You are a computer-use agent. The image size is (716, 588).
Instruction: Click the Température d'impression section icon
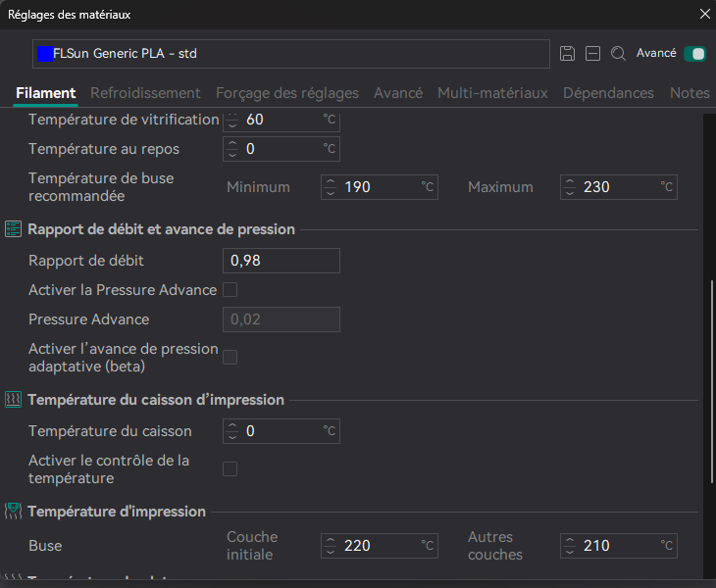(x=14, y=512)
